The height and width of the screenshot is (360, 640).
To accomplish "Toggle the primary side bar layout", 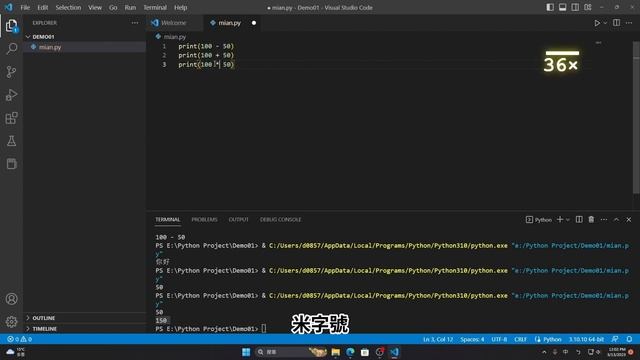I will point(550,7).
